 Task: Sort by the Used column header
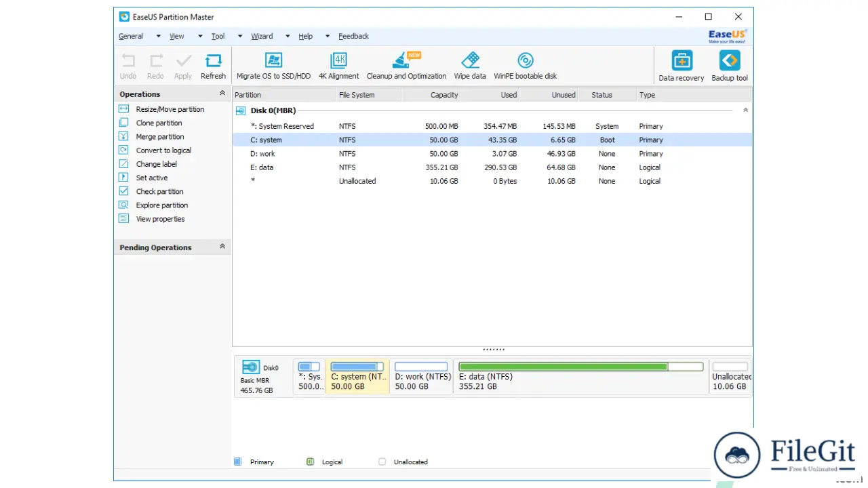491,95
